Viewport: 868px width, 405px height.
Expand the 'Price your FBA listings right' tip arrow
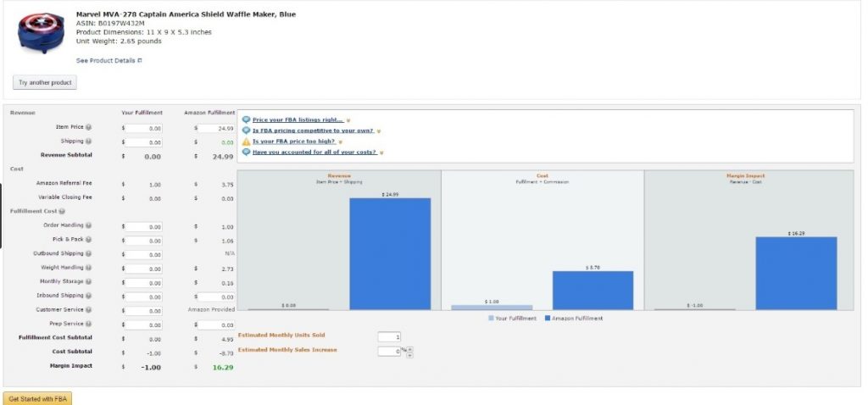tap(348, 120)
